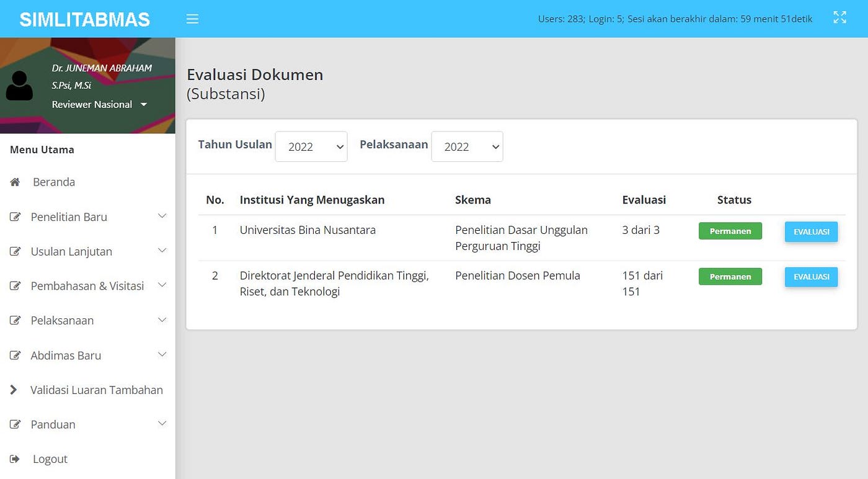Image resolution: width=868 pixels, height=479 pixels.
Task: Click the Tahun Usulan label
Action: (235, 145)
